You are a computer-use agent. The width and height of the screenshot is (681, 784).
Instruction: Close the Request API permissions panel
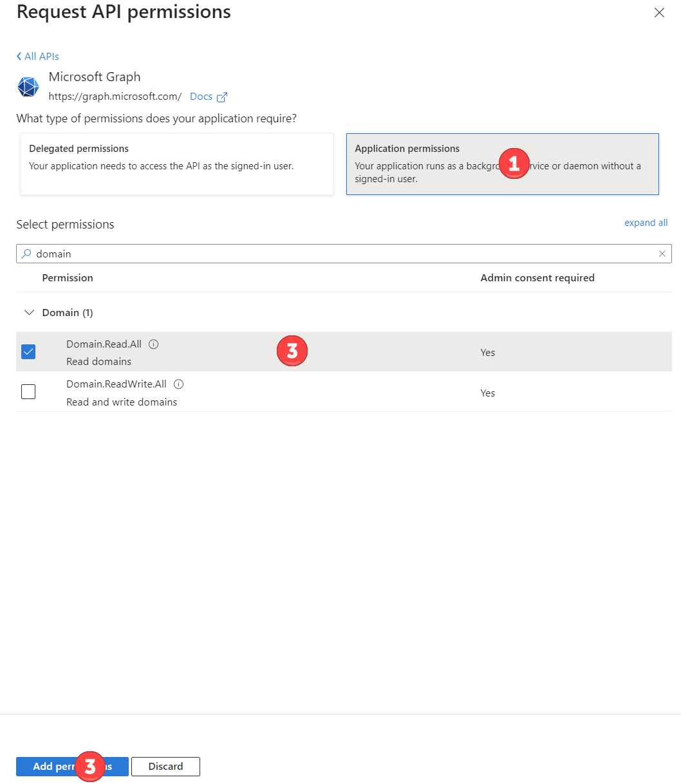[659, 12]
